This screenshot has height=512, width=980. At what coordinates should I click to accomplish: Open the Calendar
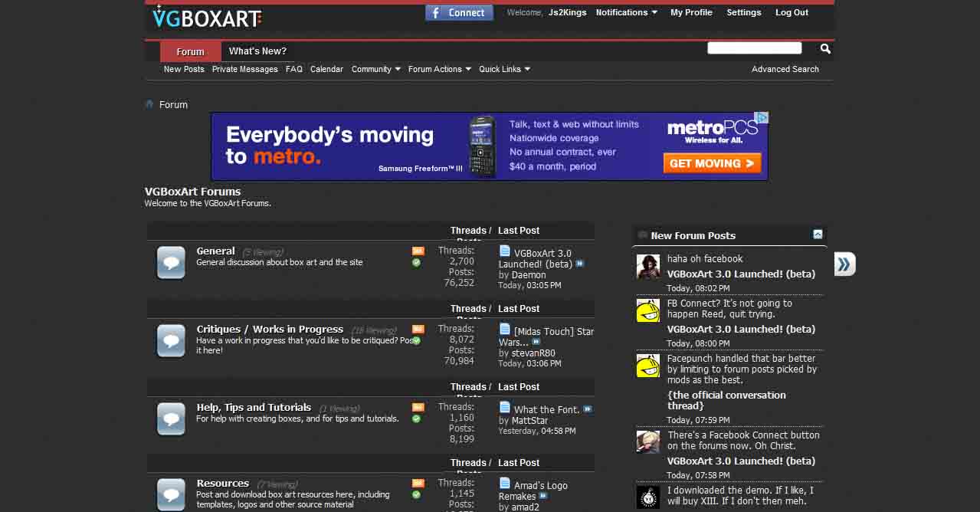[326, 69]
